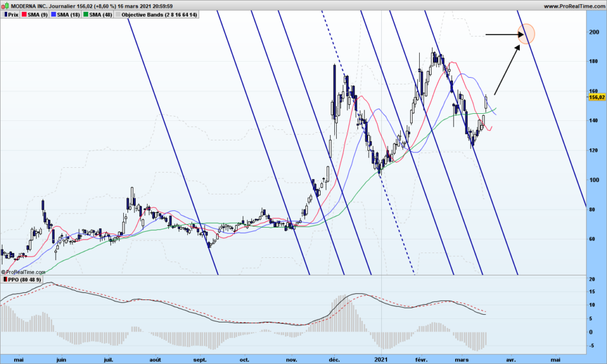Click the 100 price axis label
This screenshot has height=364, width=607.
[594, 180]
